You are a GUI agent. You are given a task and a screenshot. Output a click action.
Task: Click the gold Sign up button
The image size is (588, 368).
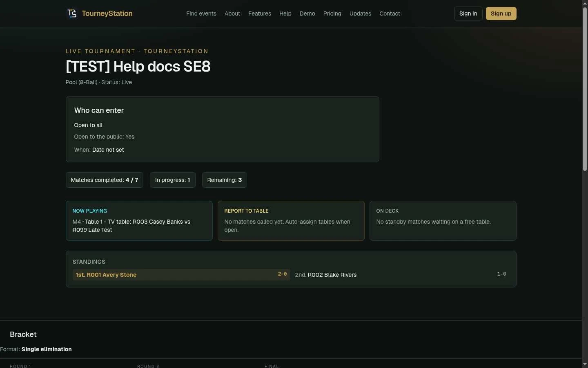[x=501, y=13]
